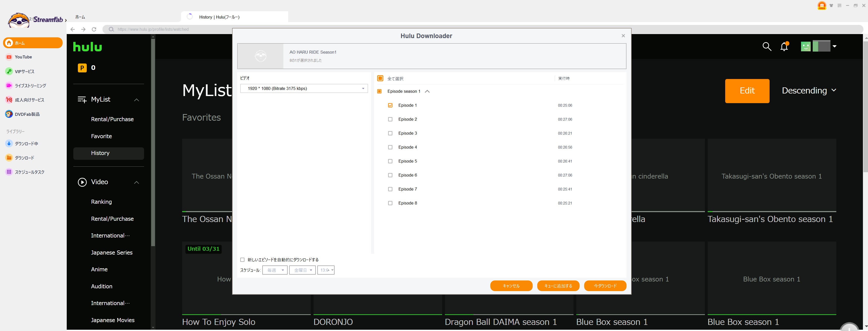Collapse the MyList section chevron
Image resolution: width=868 pixels, height=331 pixels.
pos(136,100)
